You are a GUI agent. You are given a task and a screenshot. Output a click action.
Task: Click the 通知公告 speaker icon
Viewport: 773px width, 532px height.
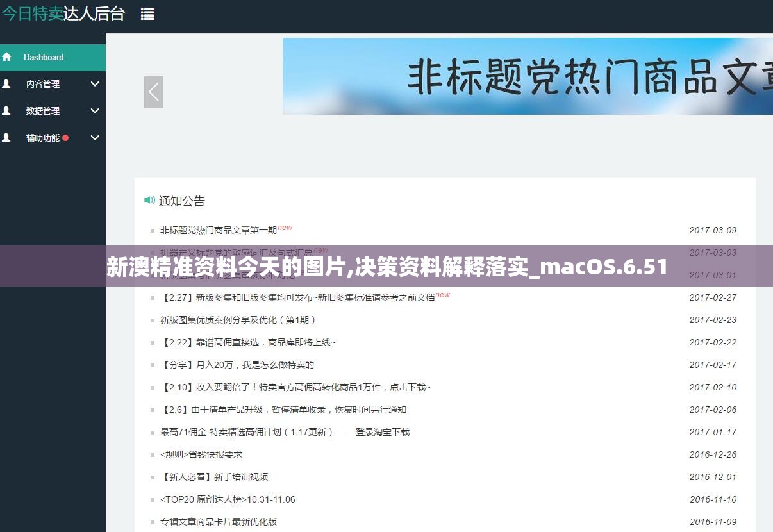[149, 201]
